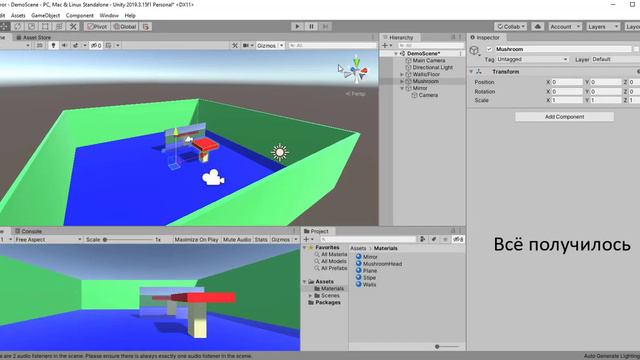Expand the Scenes folder
Viewport: 640px width, 360px height.
(311, 296)
